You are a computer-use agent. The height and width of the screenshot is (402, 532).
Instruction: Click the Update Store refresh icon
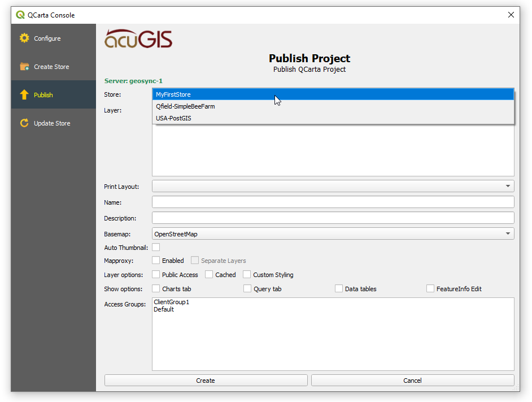(x=24, y=123)
